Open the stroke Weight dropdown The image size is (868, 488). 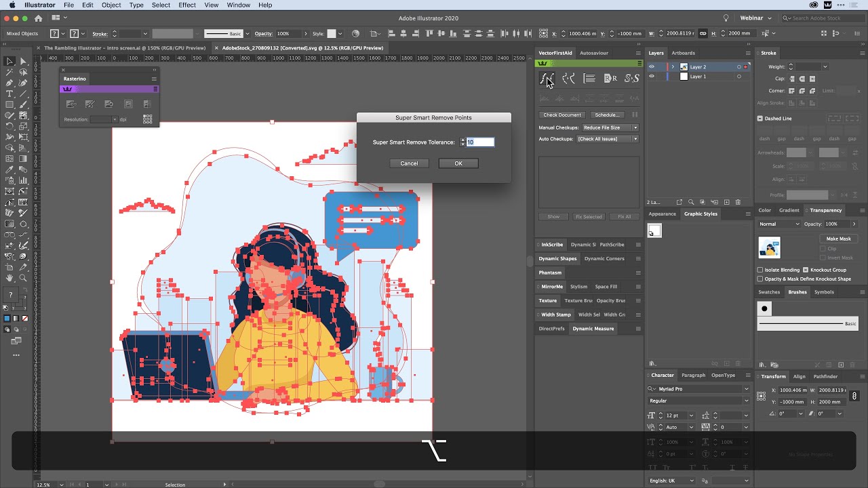click(825, 66)
